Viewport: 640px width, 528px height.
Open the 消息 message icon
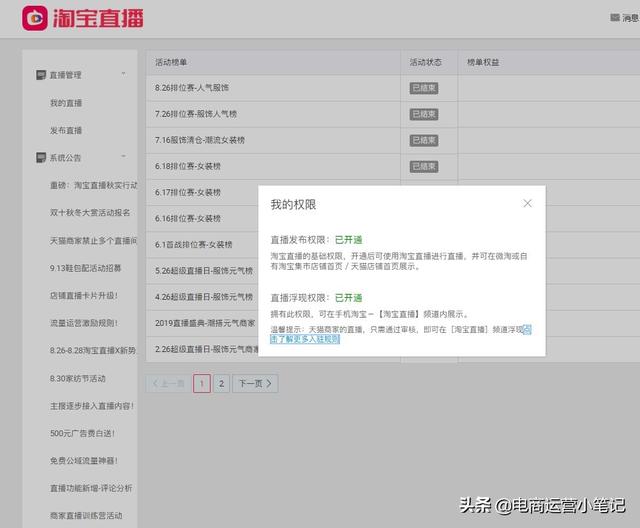click(614, 17)
